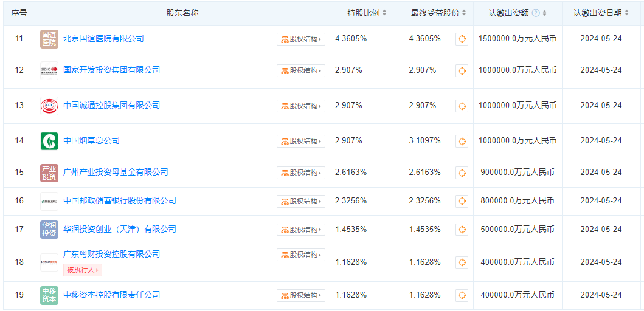Click the target icon in 中移资本控股 row
Viewport: 644px width, 311px height.
click(x=462, y=295)
